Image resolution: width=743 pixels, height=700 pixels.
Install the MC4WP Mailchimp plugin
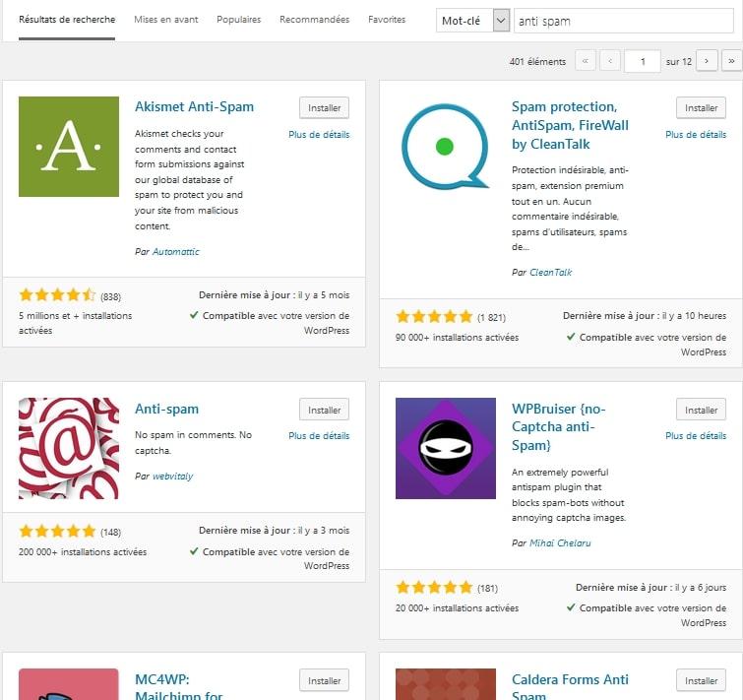tap(324, 680)
